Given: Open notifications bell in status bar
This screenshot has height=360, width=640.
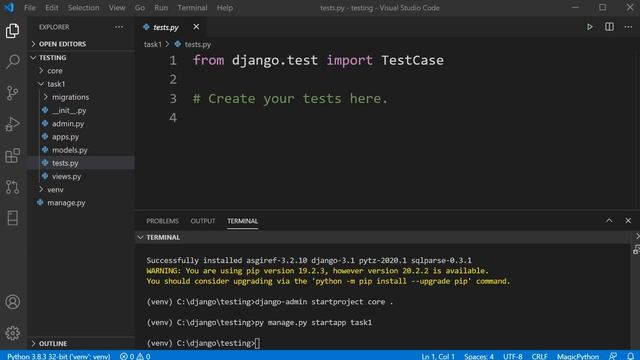Looking at the screenshot, I should [630, 356].
